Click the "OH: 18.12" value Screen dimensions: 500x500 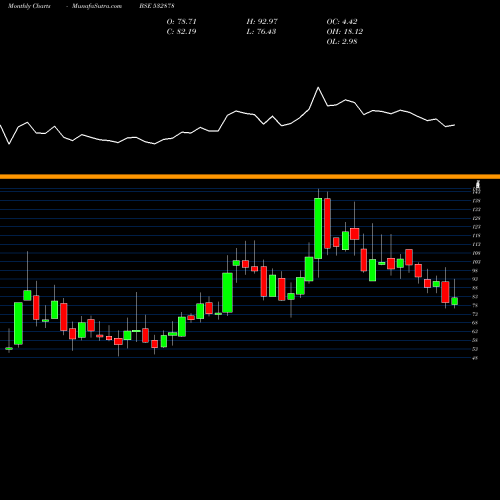tap(345, 32)
